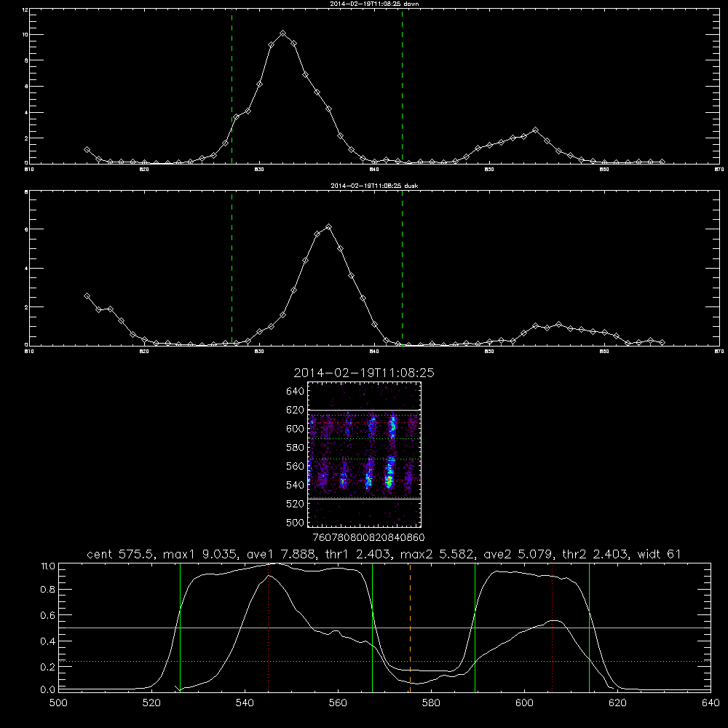
Task: Click the 'thr2 2.403' value in stats line
Action: [595, 554]
